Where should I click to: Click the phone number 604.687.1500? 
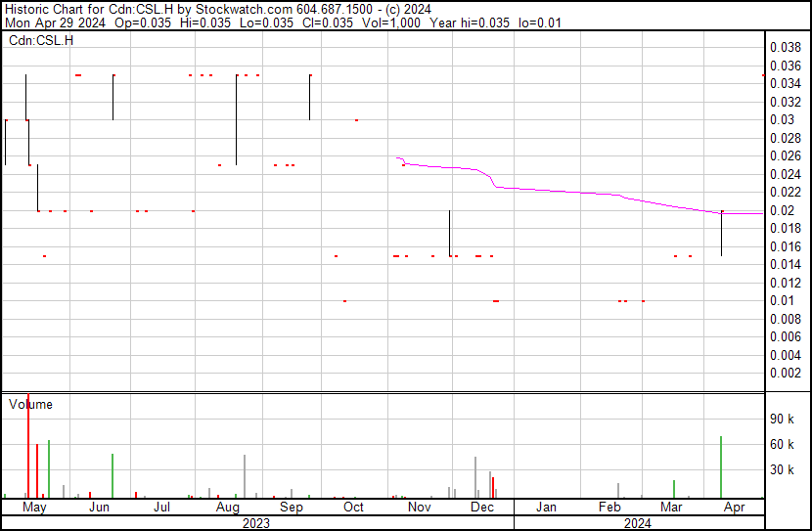(x=334, y=10)
